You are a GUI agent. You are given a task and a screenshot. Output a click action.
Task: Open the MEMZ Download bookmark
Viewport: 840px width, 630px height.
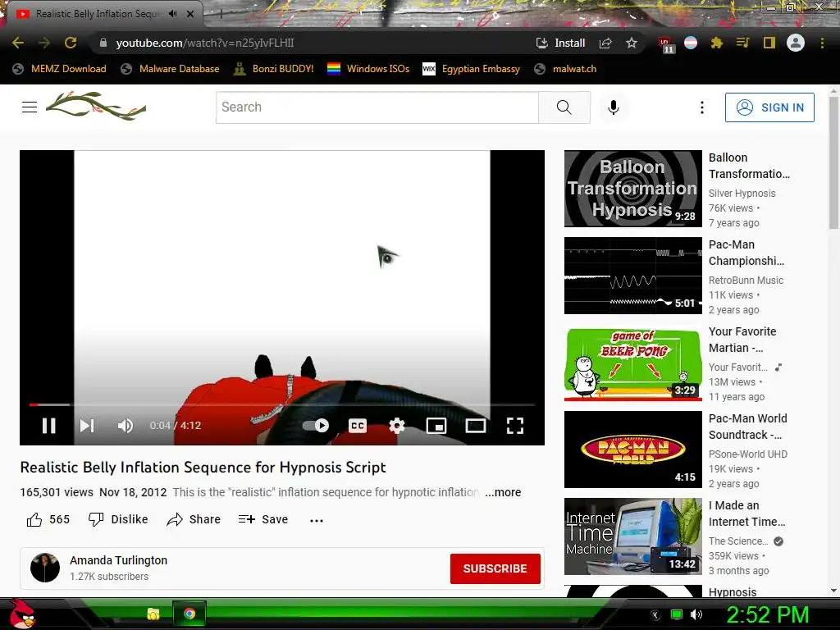[x=59, y=69]
